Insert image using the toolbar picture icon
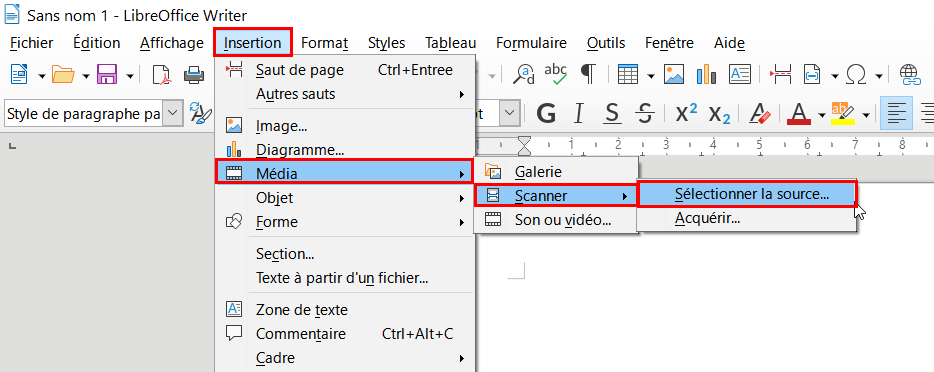This screenshot has width=934, height=372. click(x=674, y=74)
